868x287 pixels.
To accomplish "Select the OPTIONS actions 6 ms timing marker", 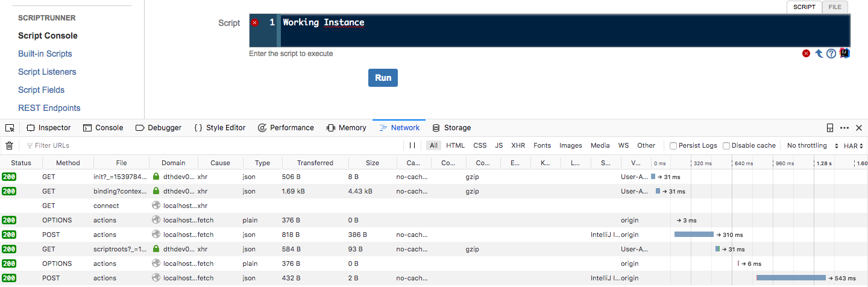I will pyautogui.click(x=738, y=263).
